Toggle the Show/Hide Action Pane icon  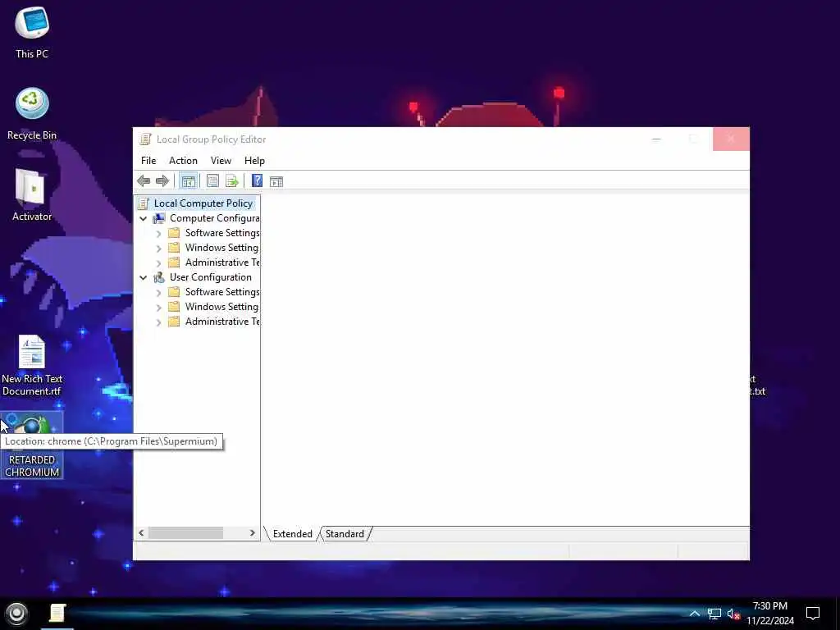point(276,181)
